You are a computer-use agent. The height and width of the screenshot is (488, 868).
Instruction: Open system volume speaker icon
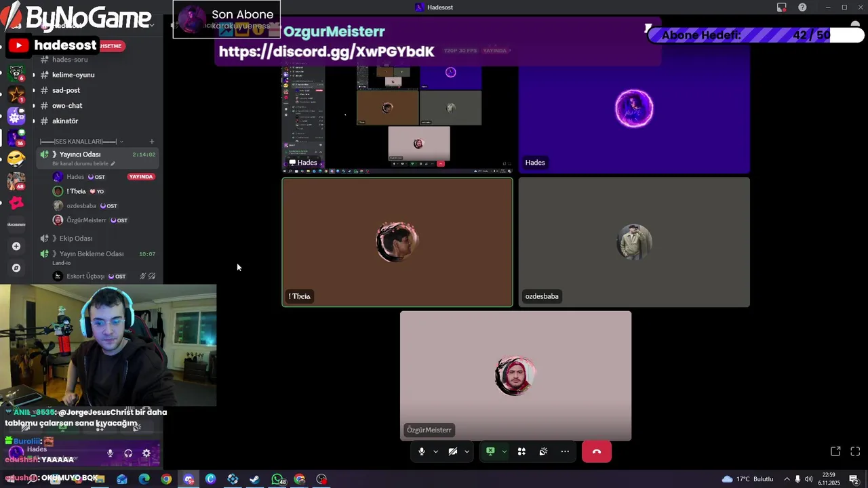[x=808, y=479]
